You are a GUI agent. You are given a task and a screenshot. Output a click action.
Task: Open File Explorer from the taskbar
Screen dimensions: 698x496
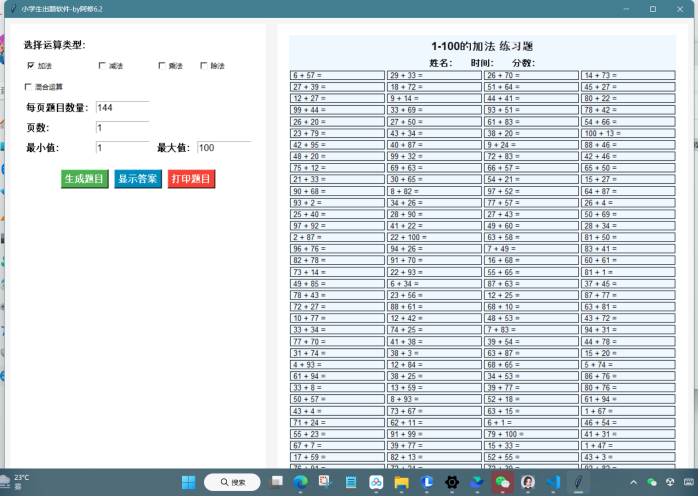click(401, 482)
